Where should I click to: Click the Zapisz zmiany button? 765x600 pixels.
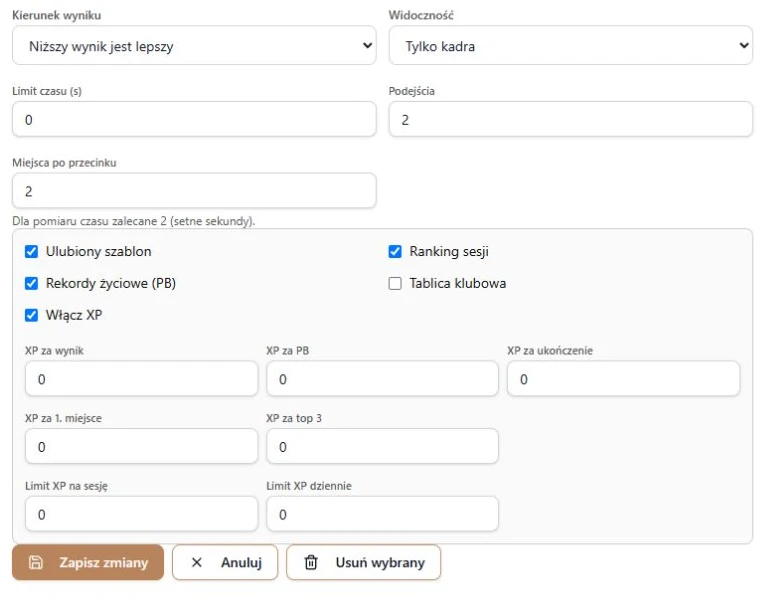(88, 562)
